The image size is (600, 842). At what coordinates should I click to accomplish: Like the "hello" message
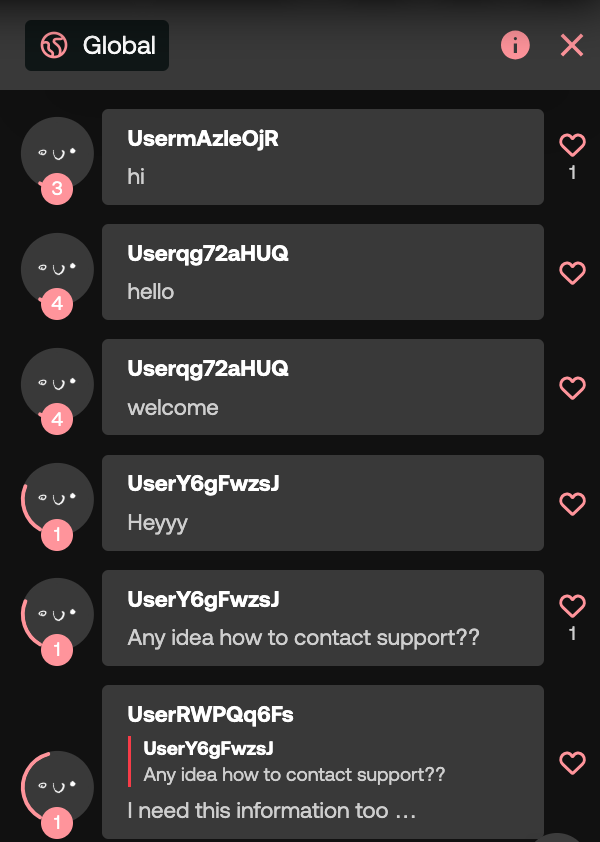[x=572, y=273]
